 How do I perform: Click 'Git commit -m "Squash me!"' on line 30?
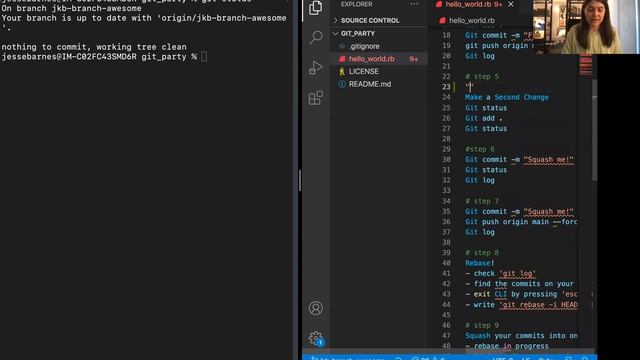(x=519, y=160)
